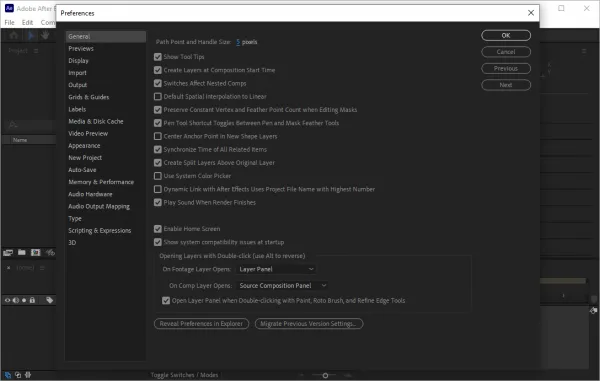Image resolution: width=600 pixels, height=381 pixels.
Task: Close the Preferences dialog
Action: point(531,13)
